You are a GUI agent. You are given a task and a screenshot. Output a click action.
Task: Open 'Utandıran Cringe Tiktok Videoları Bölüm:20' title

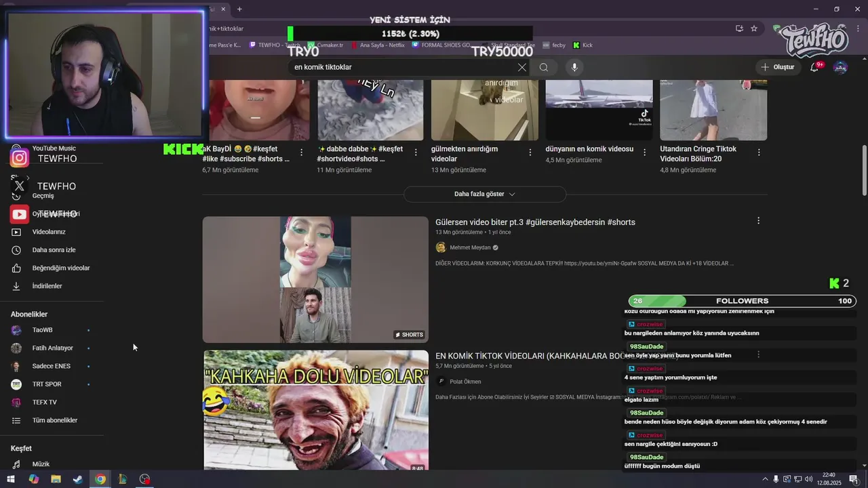(698, 154)
